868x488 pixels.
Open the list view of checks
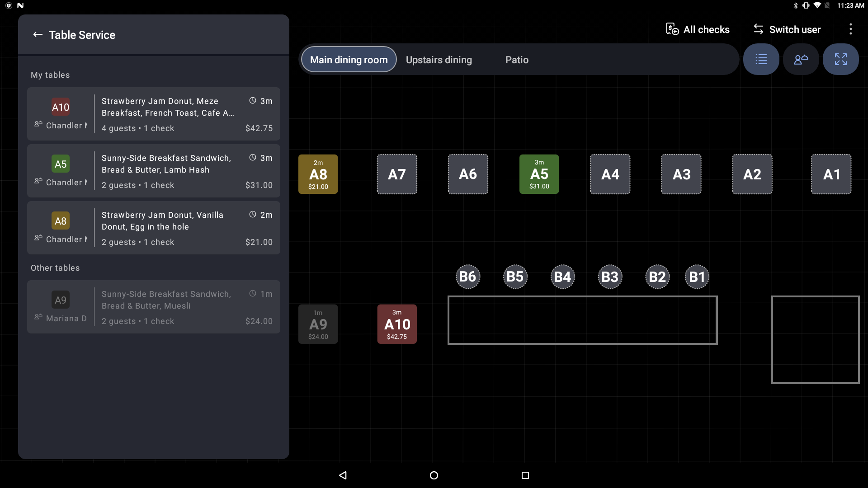pyautogui.click(x=761, y=59)
